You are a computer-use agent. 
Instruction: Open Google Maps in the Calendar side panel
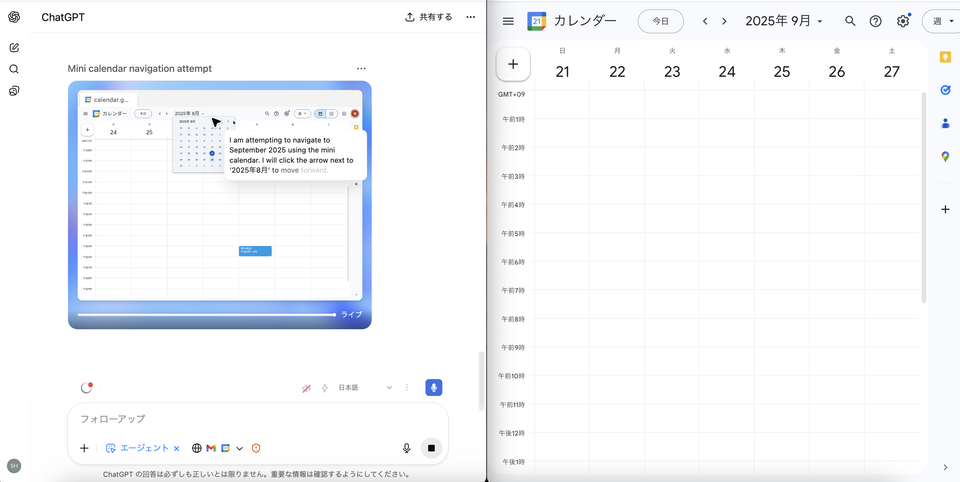[x=945, y=156]
